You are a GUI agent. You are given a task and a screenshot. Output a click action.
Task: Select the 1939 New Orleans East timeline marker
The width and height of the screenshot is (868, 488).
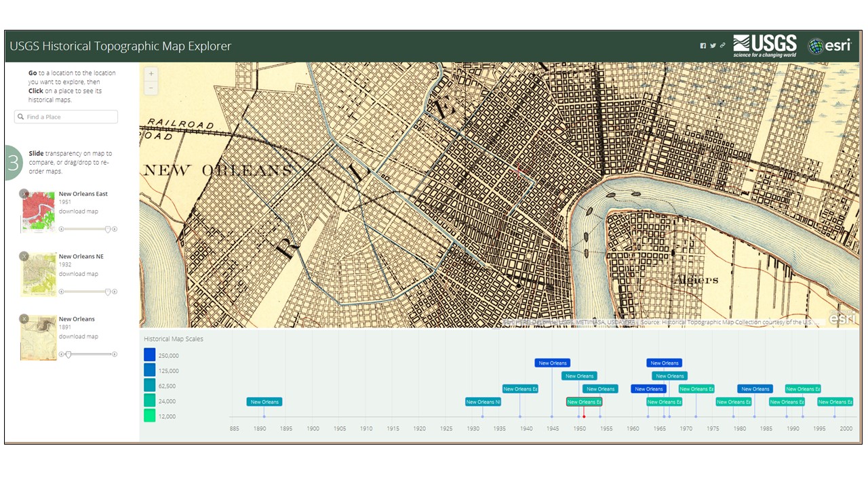520,389
